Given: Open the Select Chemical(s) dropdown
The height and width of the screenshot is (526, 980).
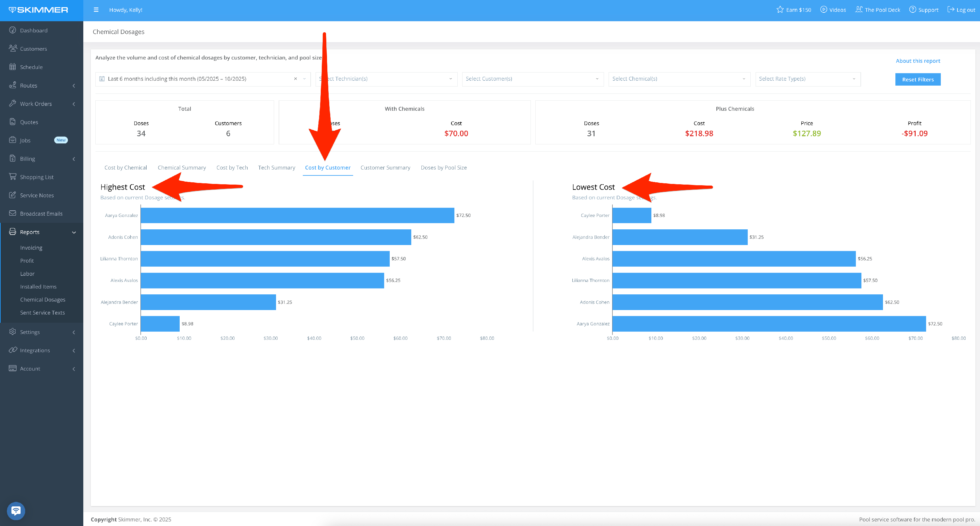Looking at the screenshot, I should tap(679, 79).
